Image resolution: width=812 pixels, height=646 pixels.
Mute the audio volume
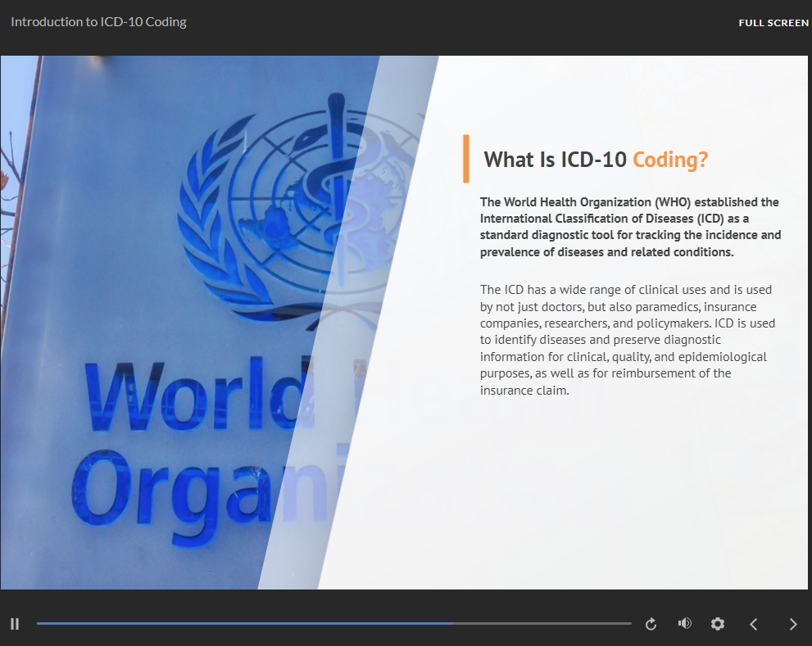click(x=685, y=623)
